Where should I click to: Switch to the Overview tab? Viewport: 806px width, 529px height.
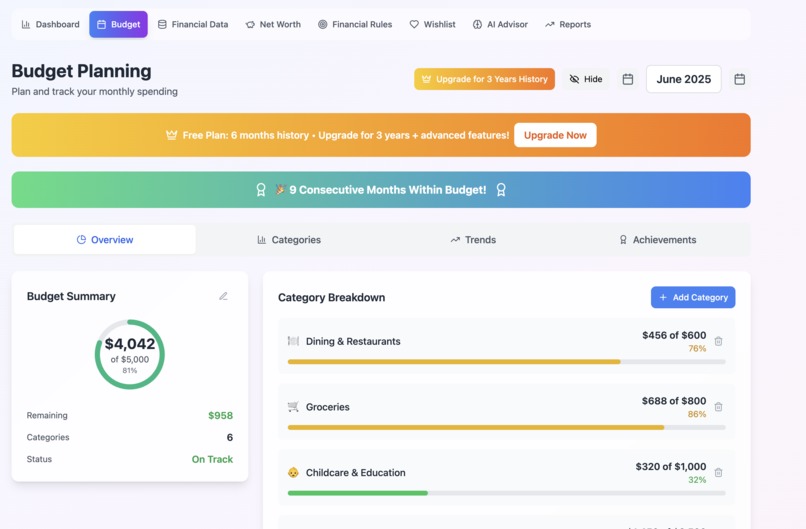[x=105, y=240]
